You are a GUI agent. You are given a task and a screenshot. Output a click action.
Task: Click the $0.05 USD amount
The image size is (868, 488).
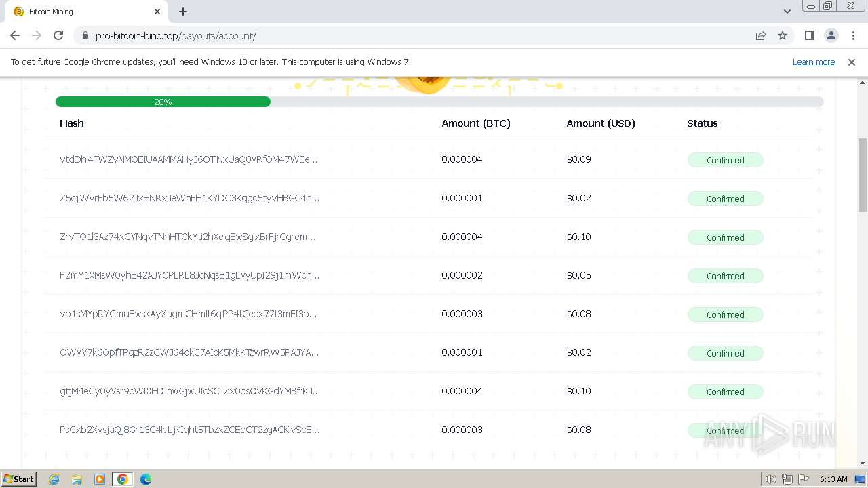[579, 275]
